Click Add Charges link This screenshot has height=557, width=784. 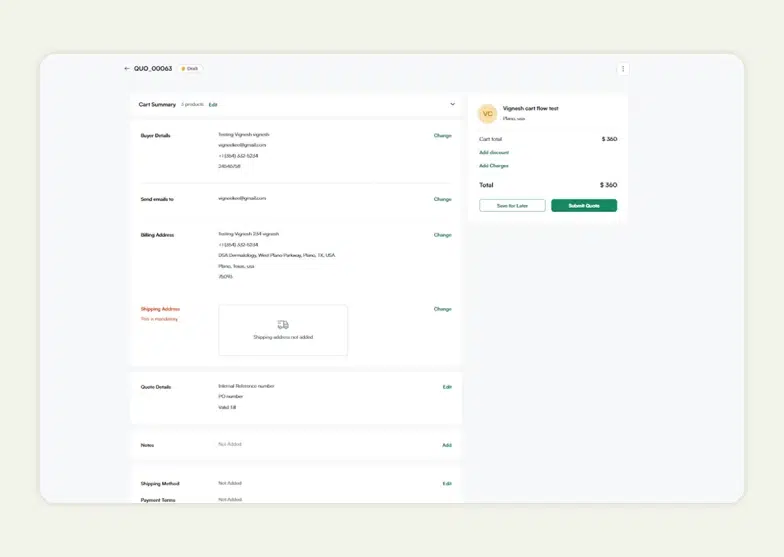(x=494, y=166)
